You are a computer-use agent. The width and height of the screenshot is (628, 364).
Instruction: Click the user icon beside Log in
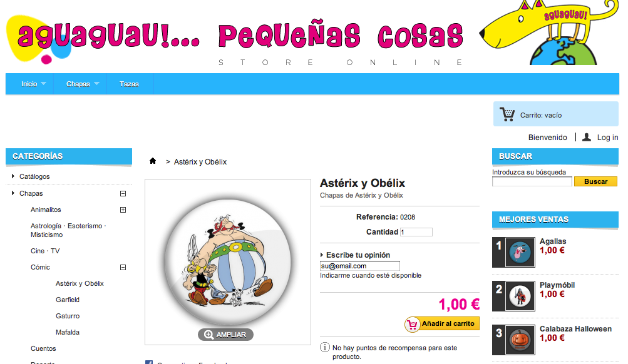tap(586, 137)
